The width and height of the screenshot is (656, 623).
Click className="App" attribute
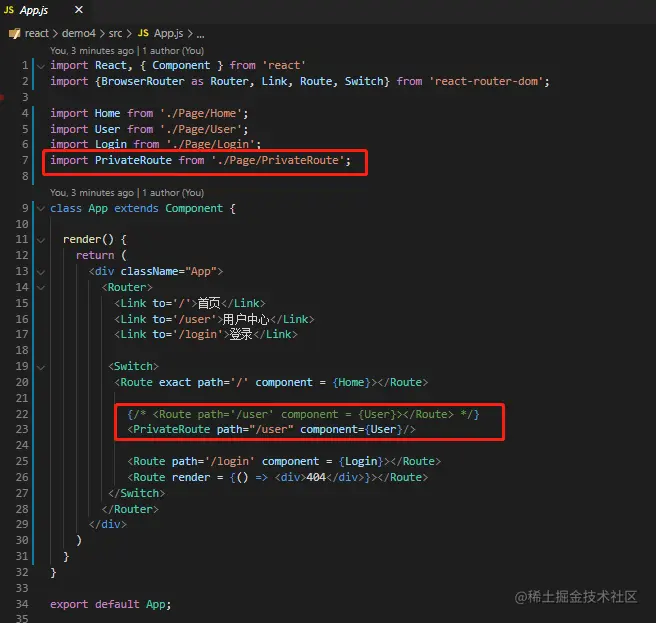[169, 271]
